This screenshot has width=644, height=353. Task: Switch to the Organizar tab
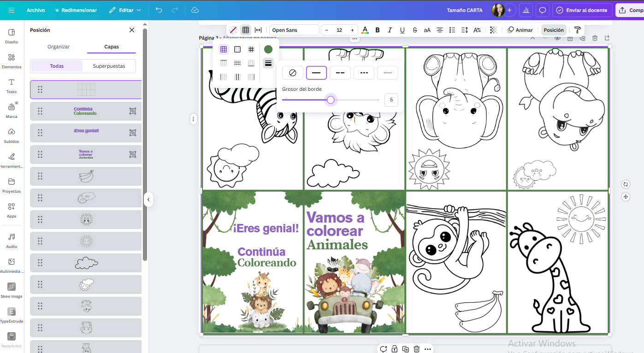coord(59,47)
